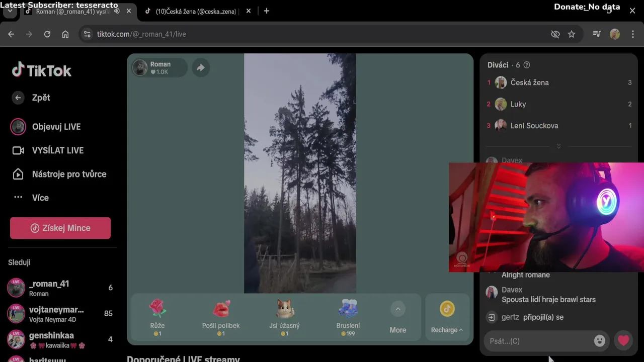Viewport: 644px width, 362px height.
Task: Open a new browser tab
Action: point(267,11)
